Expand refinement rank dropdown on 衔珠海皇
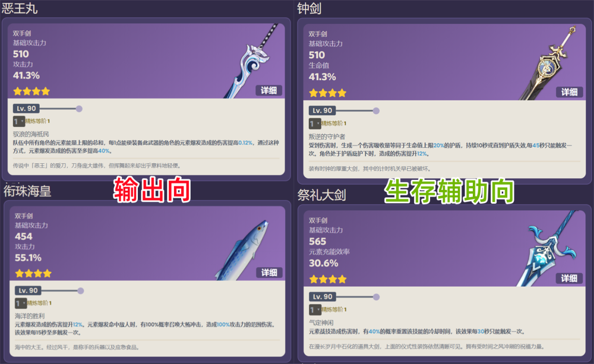Image resolution: width=594 pixels, height=364 pixels. 20,303
